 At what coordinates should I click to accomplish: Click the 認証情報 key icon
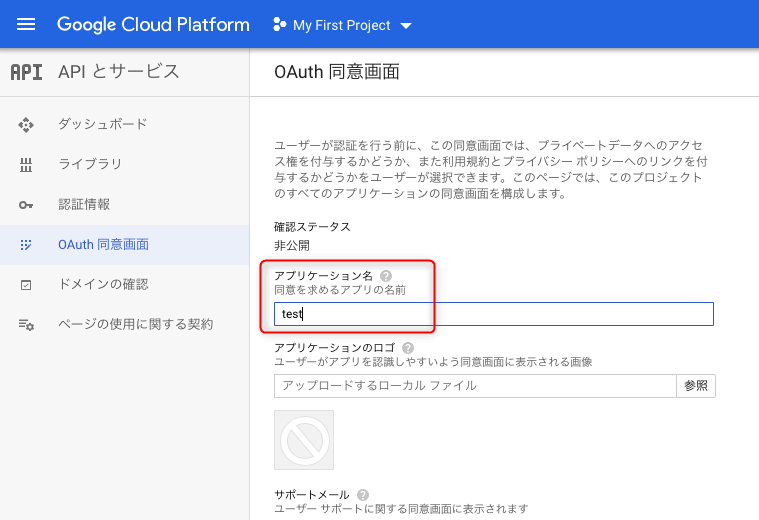pos(27,204)
